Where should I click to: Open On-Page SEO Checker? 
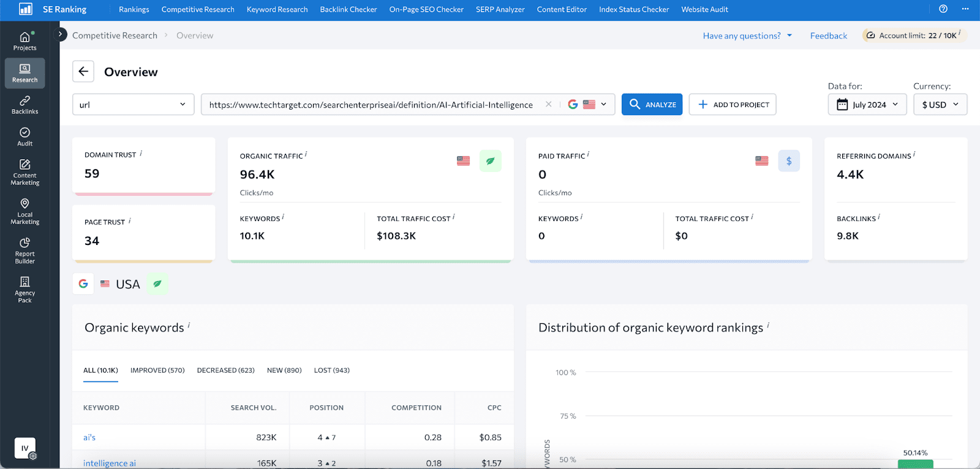click(x=426, y=9)
